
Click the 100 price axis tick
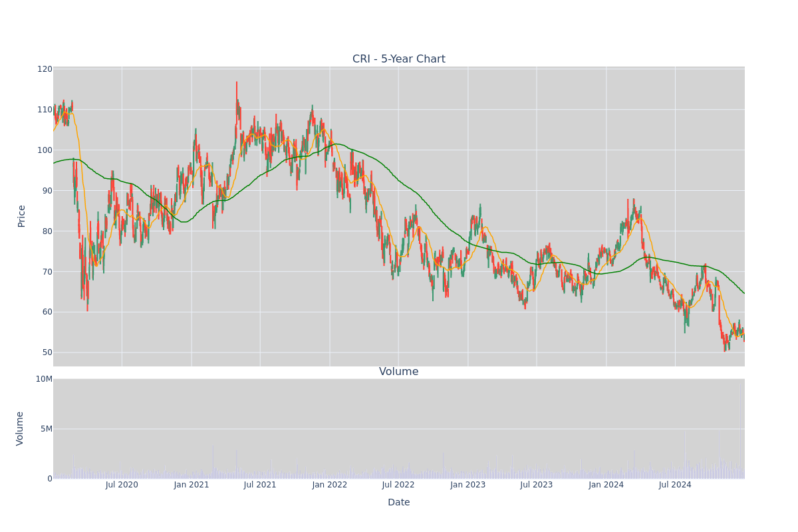click(45, 150)
